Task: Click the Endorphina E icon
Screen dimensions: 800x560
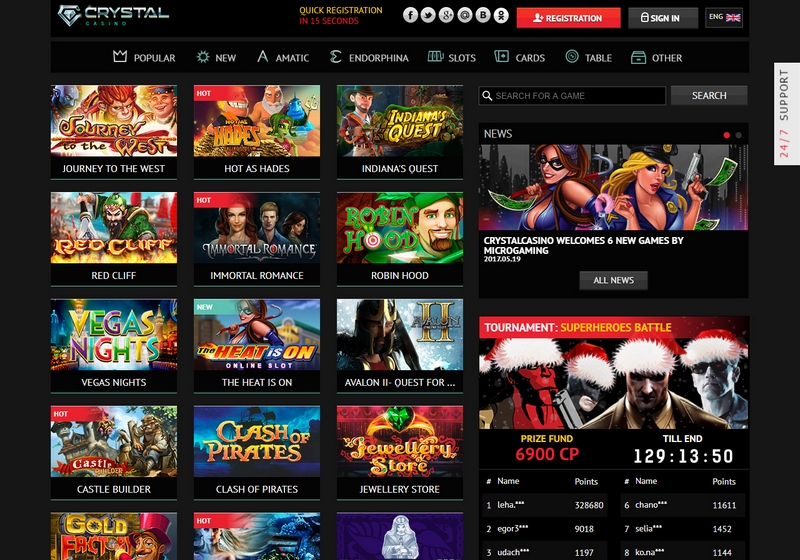Action: point(336,57)
